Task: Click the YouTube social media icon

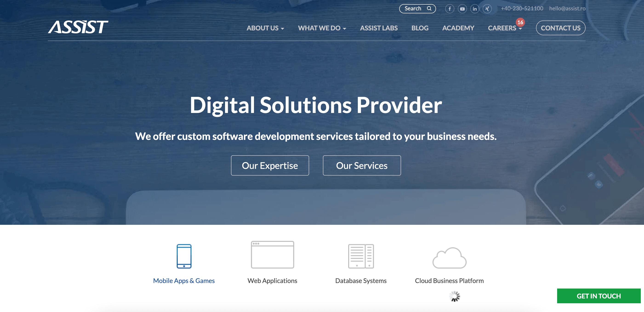Action: 462,8
